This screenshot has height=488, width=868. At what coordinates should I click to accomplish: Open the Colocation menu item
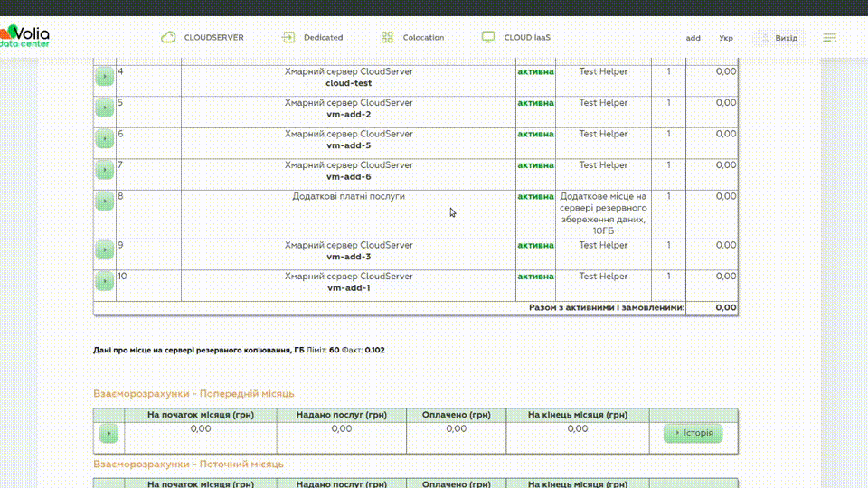pyautogui.click(x=423, y=38)
